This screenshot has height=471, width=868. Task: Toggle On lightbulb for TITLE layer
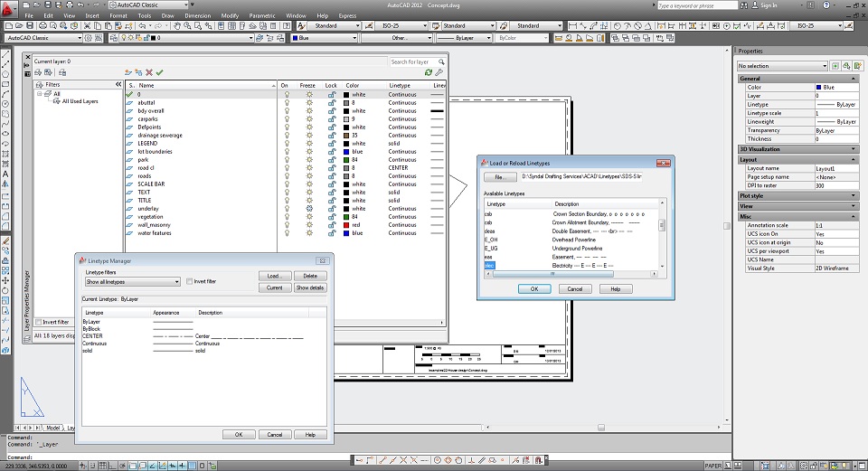(x=287, y=201)
